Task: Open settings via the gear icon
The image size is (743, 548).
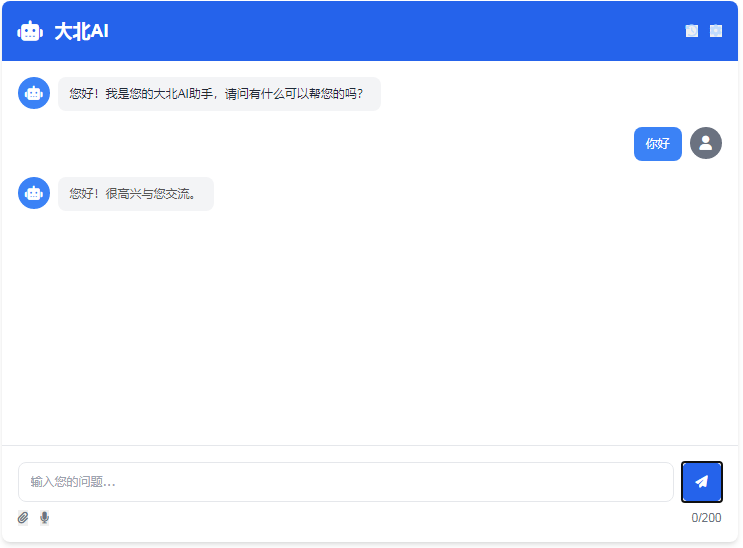Action: [x=716, y=31]
